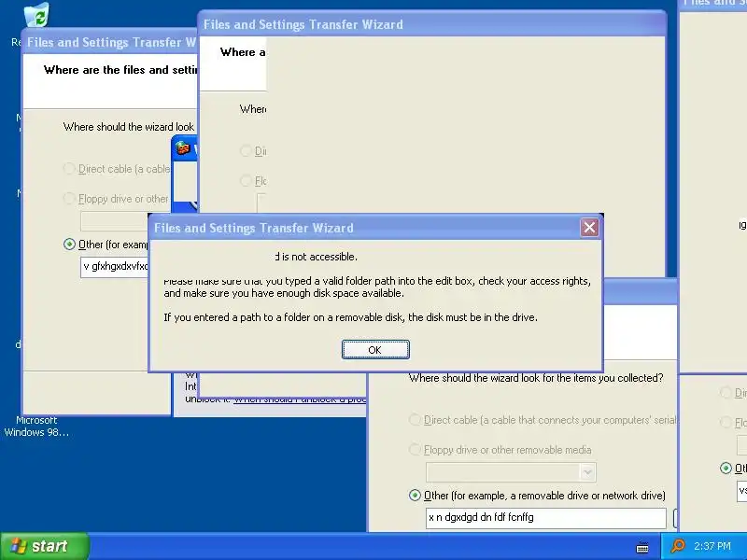The width and height of the screenshot is (747, 560).
Task: Select the Microsoft Windows 98 desktop shortcut
Action: pos(36,426)
